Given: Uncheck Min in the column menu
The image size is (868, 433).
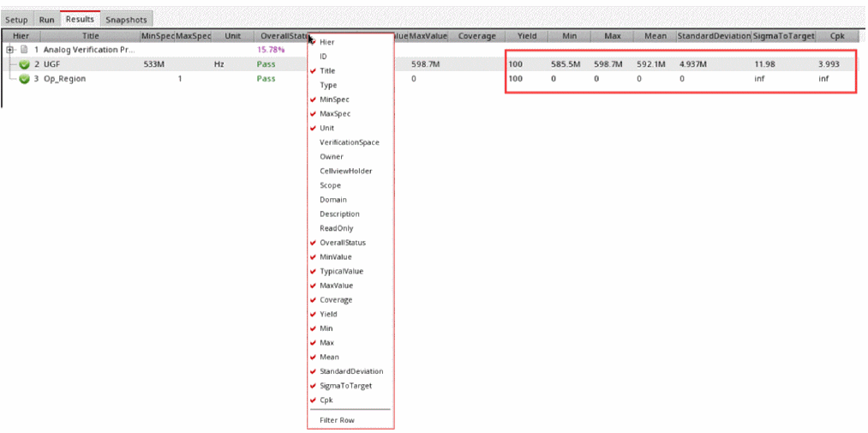Looking at the screenshot, I should (x=350, y=328).
